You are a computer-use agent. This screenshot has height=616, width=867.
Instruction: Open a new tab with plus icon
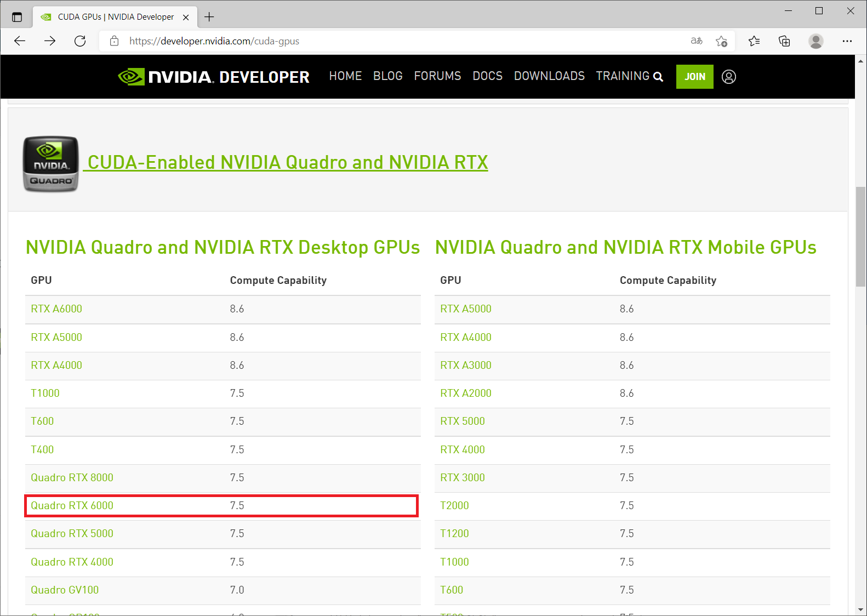209,17
